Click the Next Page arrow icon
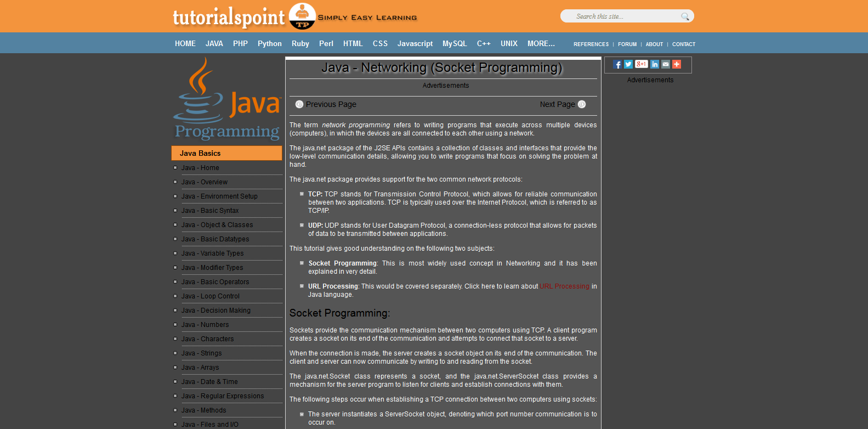868x429 pixels. click(582, 104)
